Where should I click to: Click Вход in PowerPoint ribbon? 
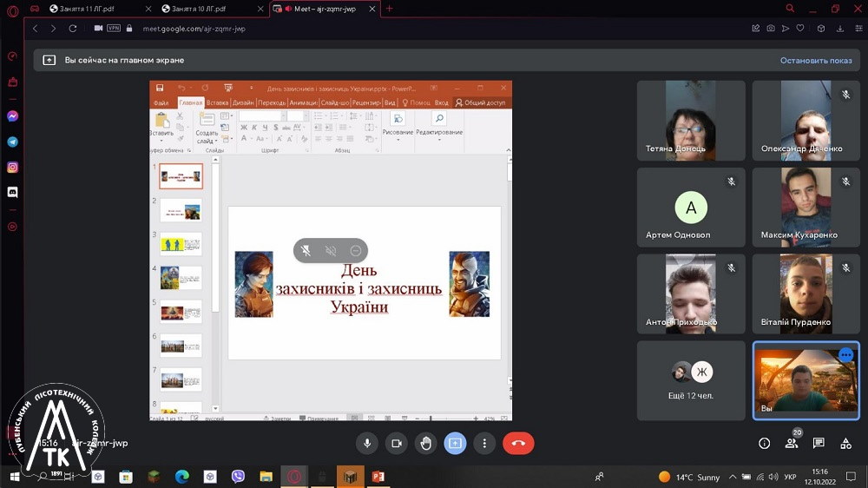pyautogui.click(x=441, y=103)
